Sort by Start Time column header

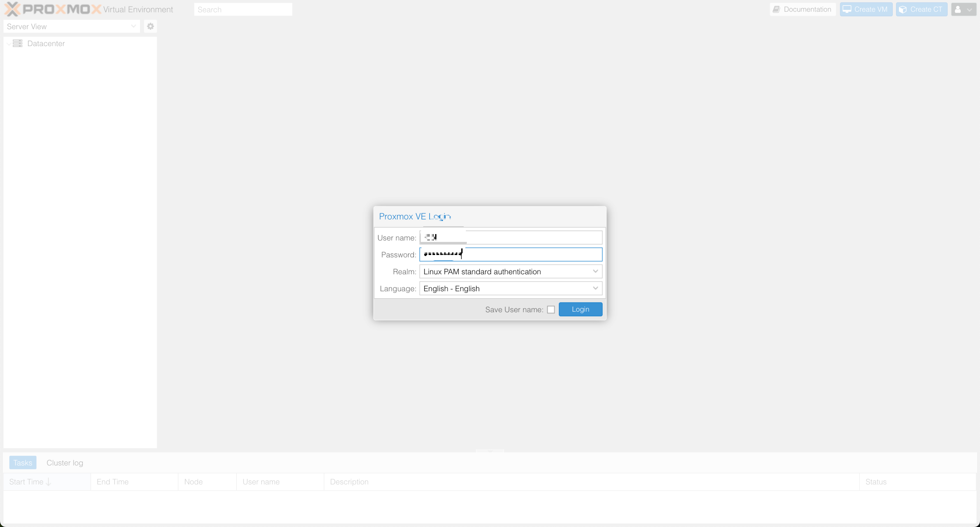(x=47, y=482)
